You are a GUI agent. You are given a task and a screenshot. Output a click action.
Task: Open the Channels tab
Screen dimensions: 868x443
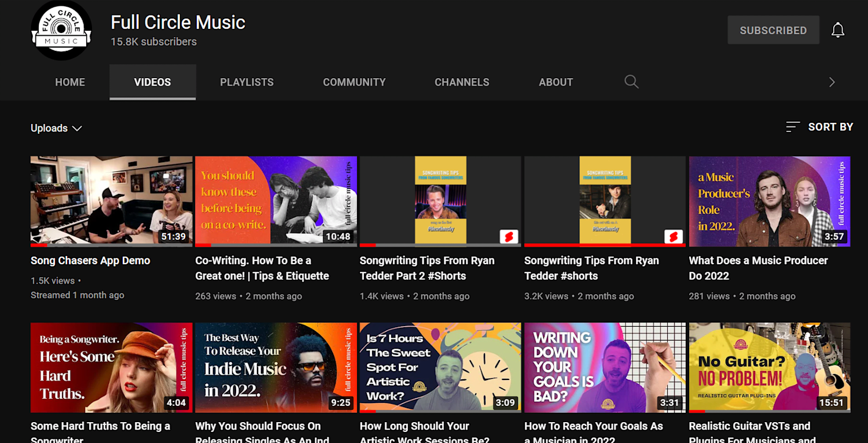point(462,82)
